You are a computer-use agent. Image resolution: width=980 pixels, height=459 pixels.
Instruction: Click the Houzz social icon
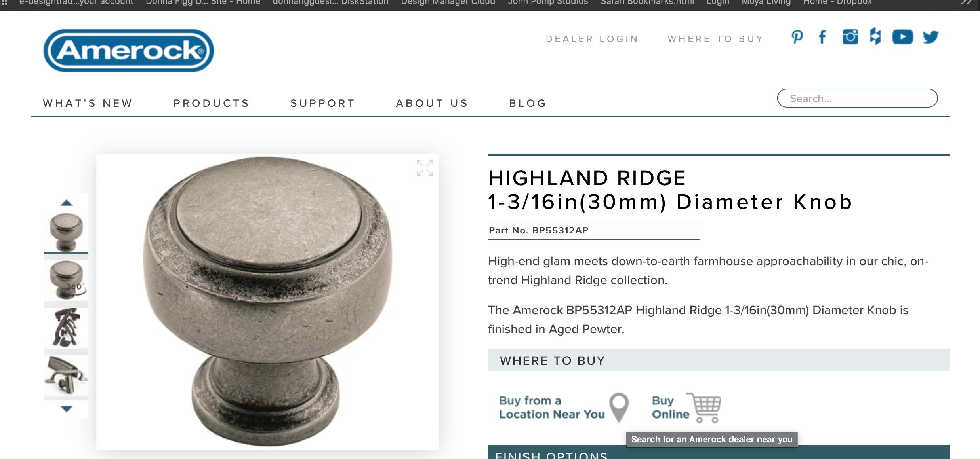point(875,36)
